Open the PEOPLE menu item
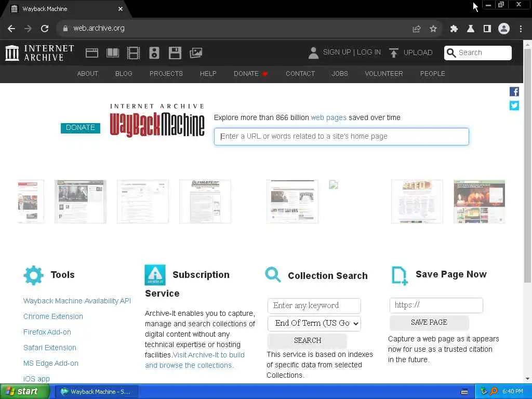 pos(433,74)
